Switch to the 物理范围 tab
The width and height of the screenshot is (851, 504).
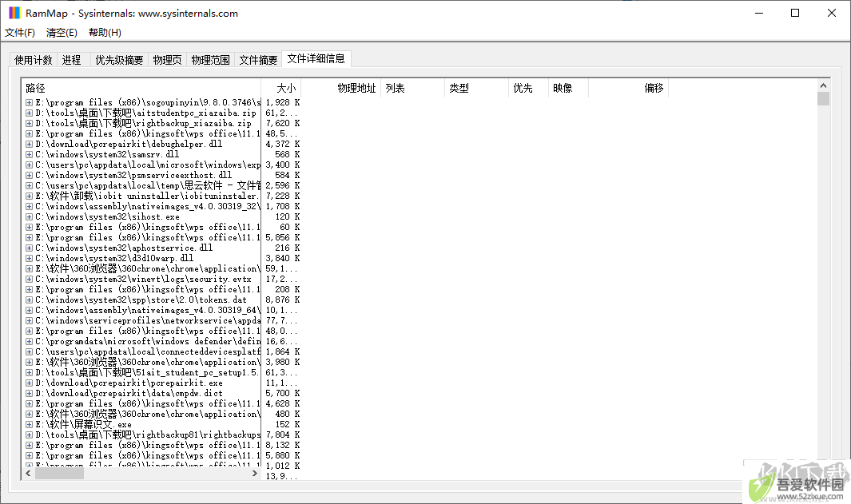[x=211, y=60]
